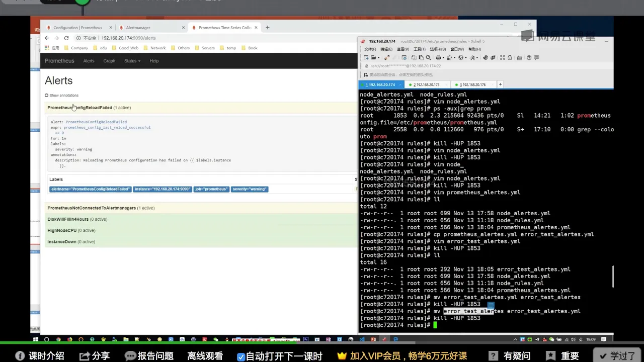Open Xshell 文件(F) menu
Image resolution: width=644 pixels, height=362 pixels.
(370, 49)
